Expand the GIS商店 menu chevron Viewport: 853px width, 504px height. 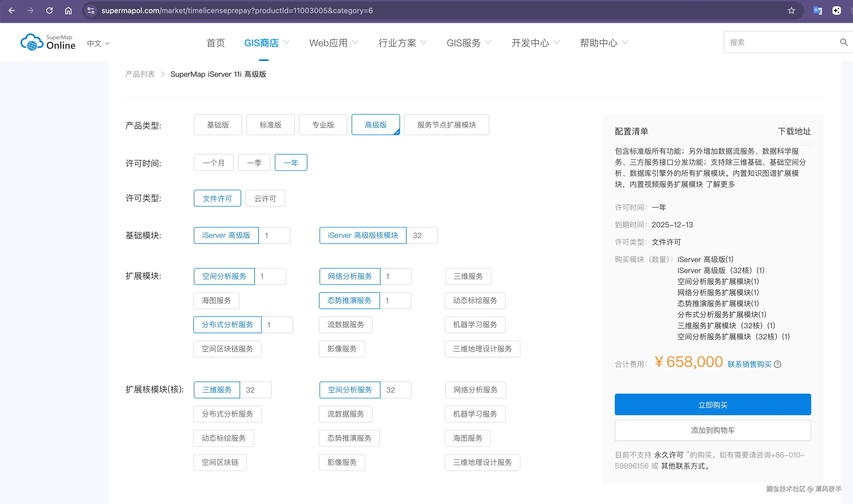[x=287, y=43]
